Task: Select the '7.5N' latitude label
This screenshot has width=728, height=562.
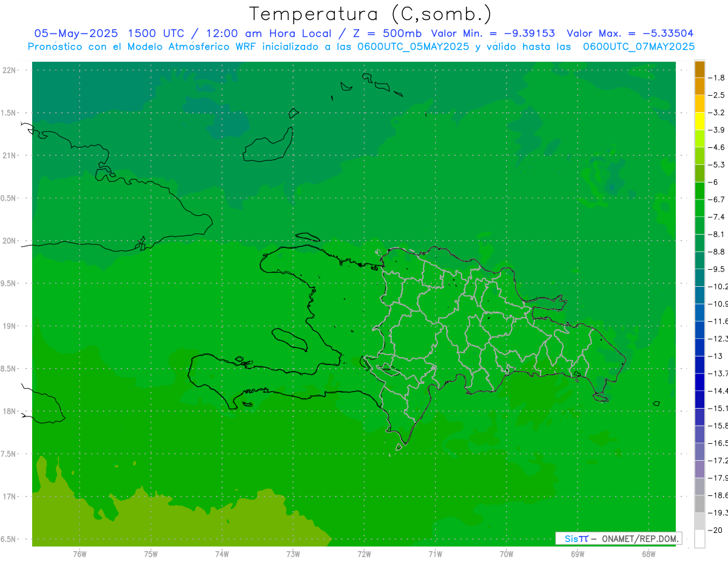Action: [9, 454]
